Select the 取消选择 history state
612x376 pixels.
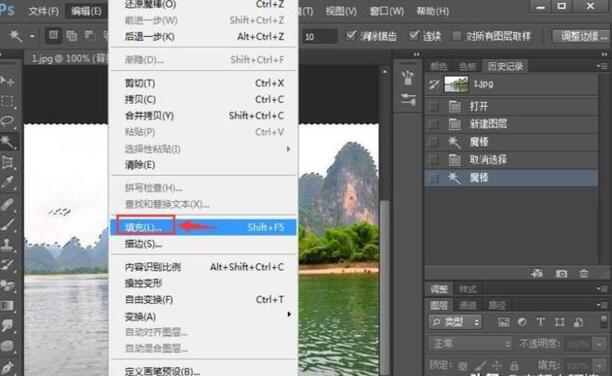[x=511, y=159]
